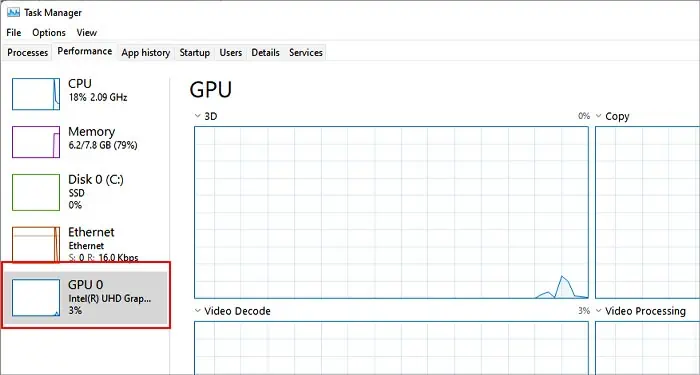This screenshot has height=375, width=700.
Task: Select the Ethernet mini graph thumbnail
Action: tap(36, 244)
